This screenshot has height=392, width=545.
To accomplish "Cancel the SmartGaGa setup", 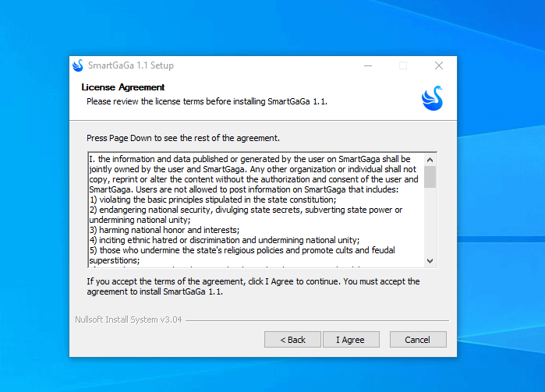I will pos(418,340).
